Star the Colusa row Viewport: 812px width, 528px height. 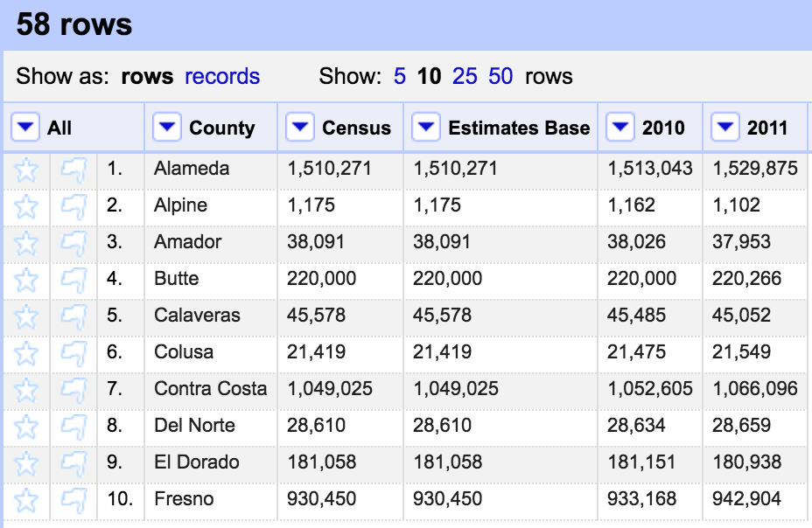click(26, 353)
